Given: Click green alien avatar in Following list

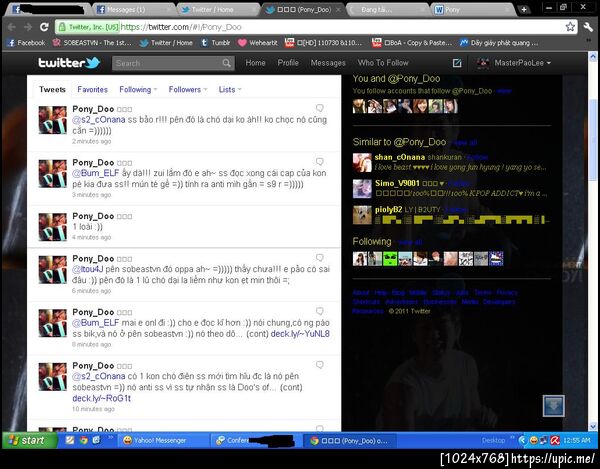Looking at the screenshot, I should pyautogui.click(x=390, y=259).
